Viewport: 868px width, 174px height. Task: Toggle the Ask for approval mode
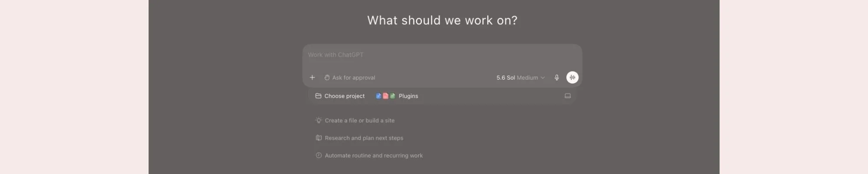350,77
